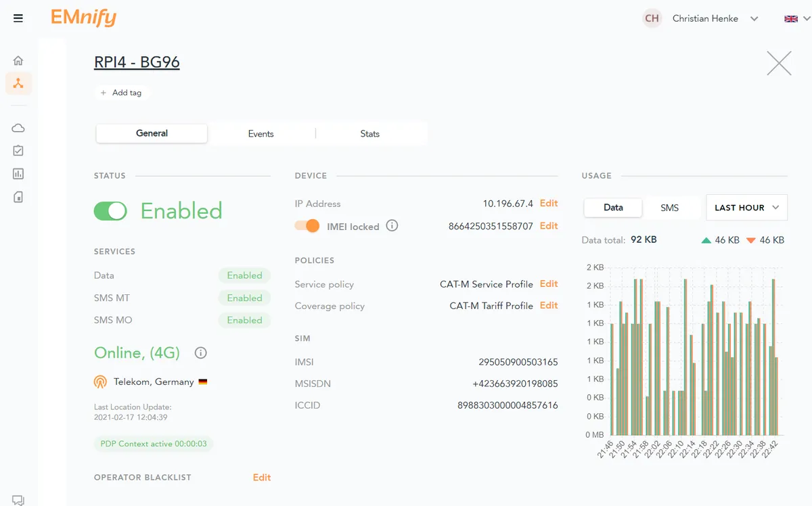The height and width of the screenshot is (506, 812).
Task: Toggle the device Enabled switch
Action: click(x=110, y=211)
